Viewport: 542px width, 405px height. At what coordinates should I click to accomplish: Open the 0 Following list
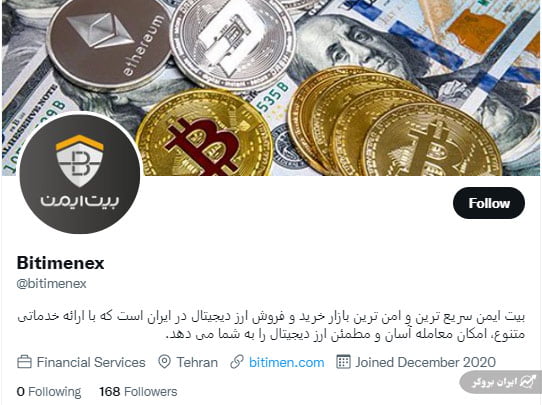(x=49, y=392)
